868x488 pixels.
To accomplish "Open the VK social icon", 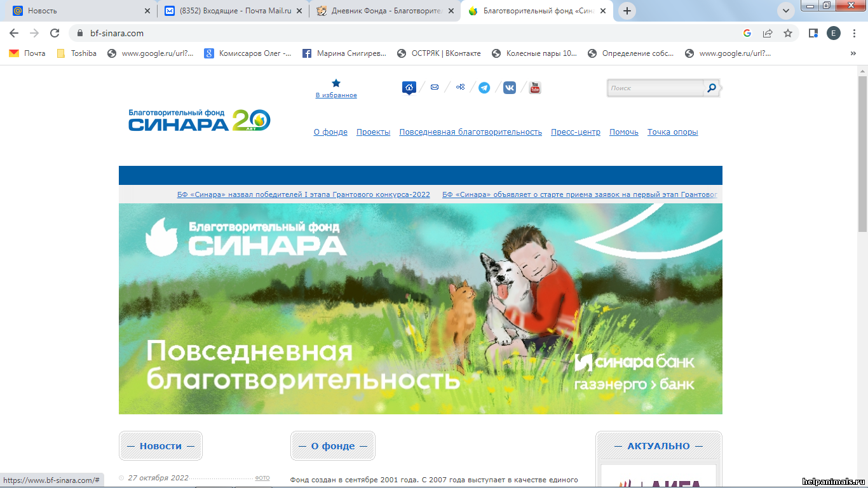I will pyautogui.click(x=510, y=88).
